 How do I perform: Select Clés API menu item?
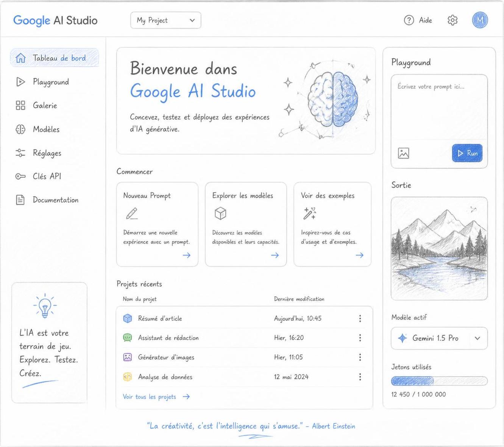pos(47,176)
